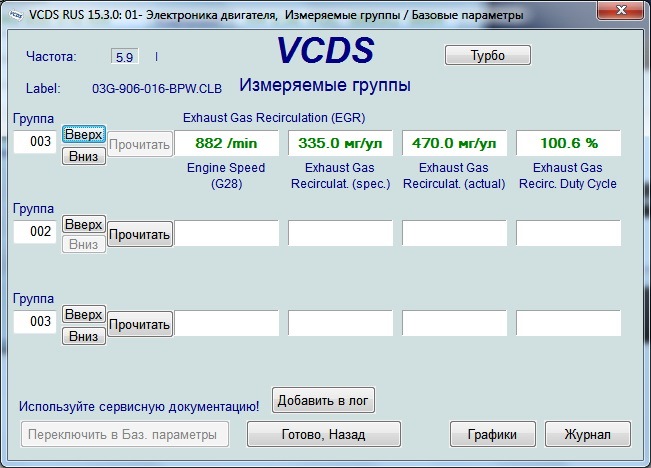651x468 pixels.
Task: Click the Измеряемые группы heading
Action: pyautogui.click(x=325, y=86)
